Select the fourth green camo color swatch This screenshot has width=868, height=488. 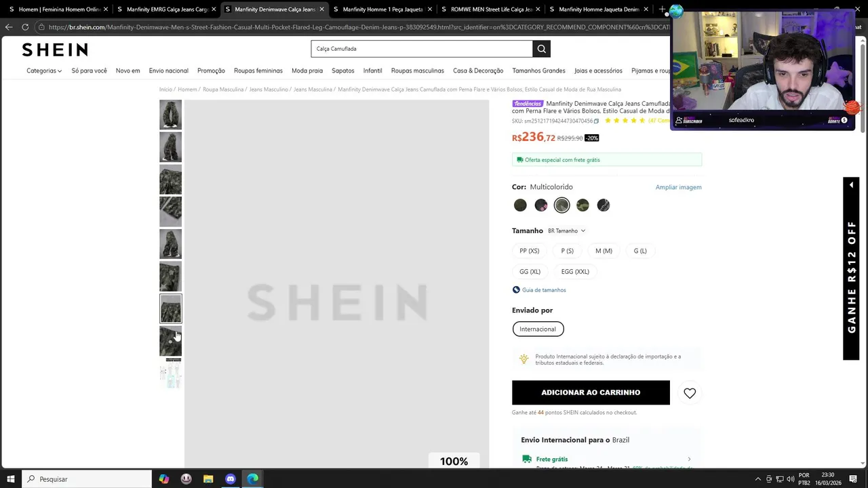(583, 205)
